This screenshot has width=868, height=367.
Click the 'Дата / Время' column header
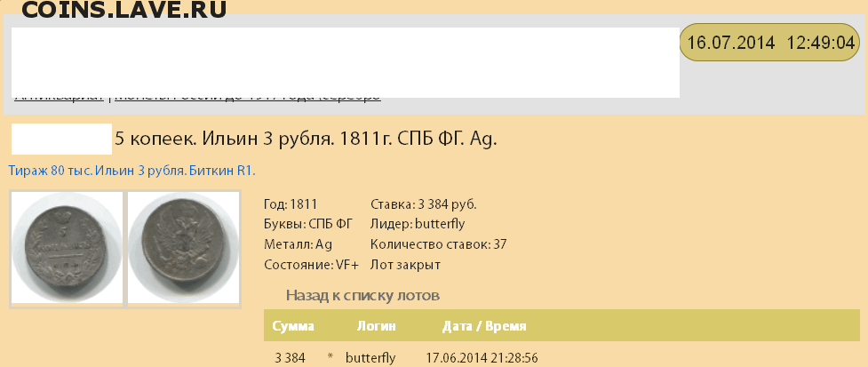click(484, 326)
